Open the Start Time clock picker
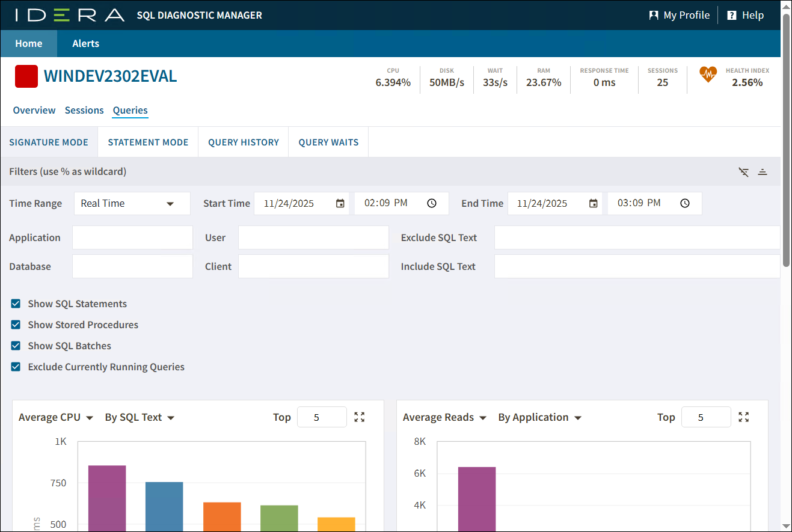 pyautogui.click(x=432, y=204)
